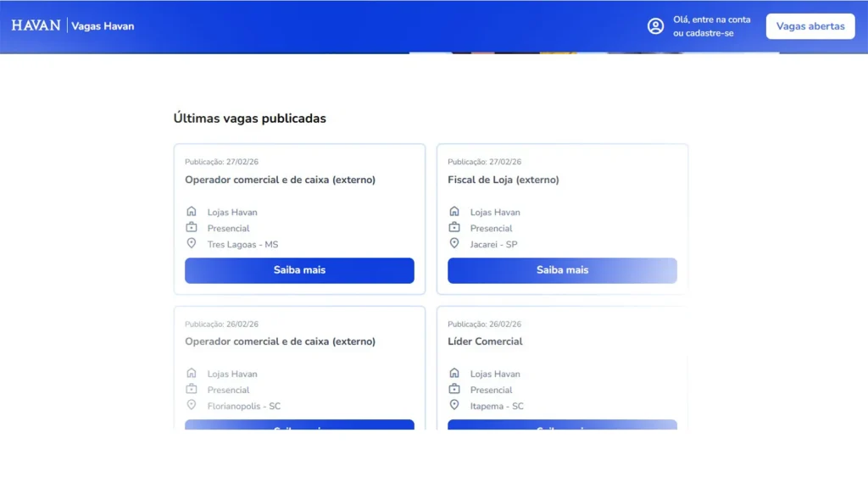Click the location pin next to Tres Lagoas - MS
Viewport: 868px width, 488px height.
pos(192,244)
